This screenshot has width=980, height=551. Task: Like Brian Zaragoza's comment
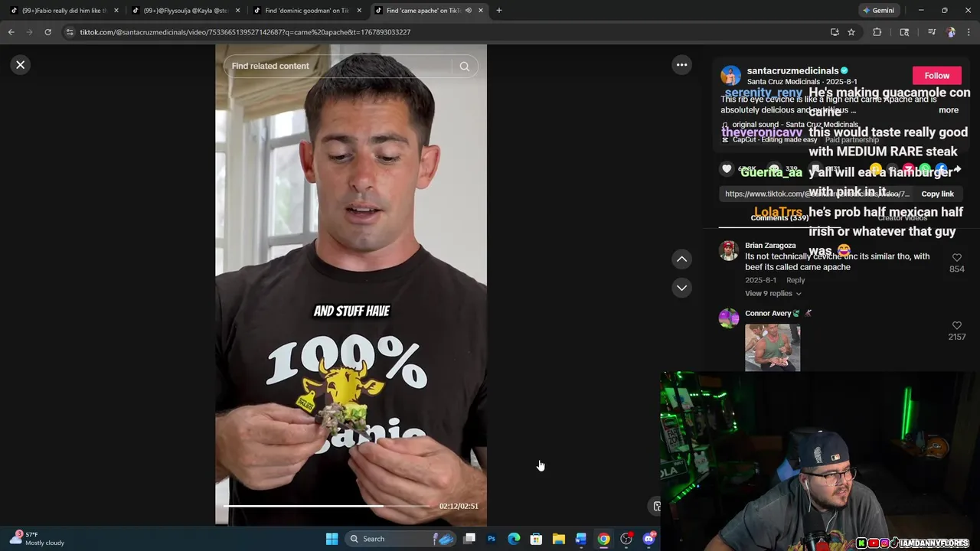point(956,258)
